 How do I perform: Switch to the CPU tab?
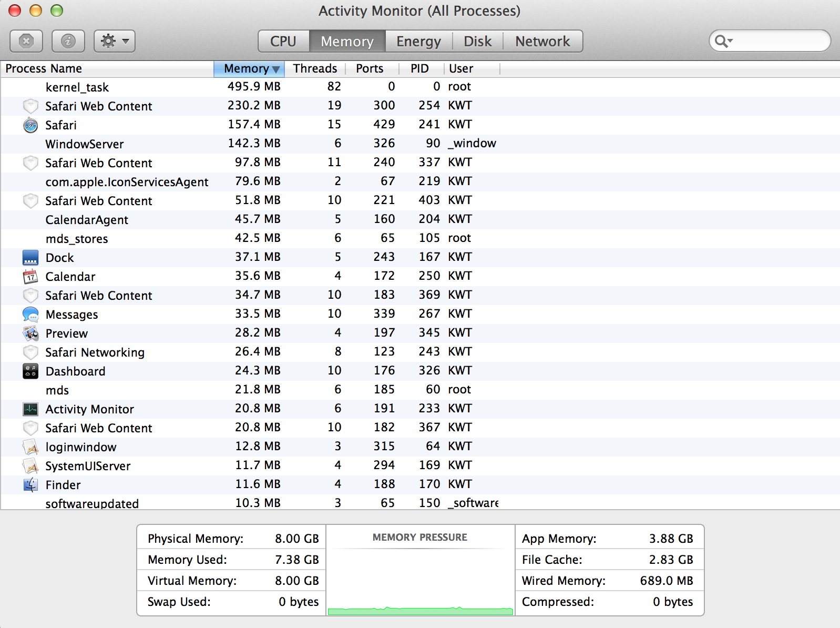pos(283,41)
